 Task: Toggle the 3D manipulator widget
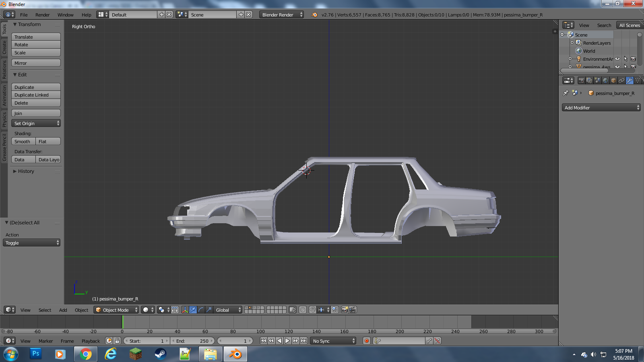[x=185, y=310]
